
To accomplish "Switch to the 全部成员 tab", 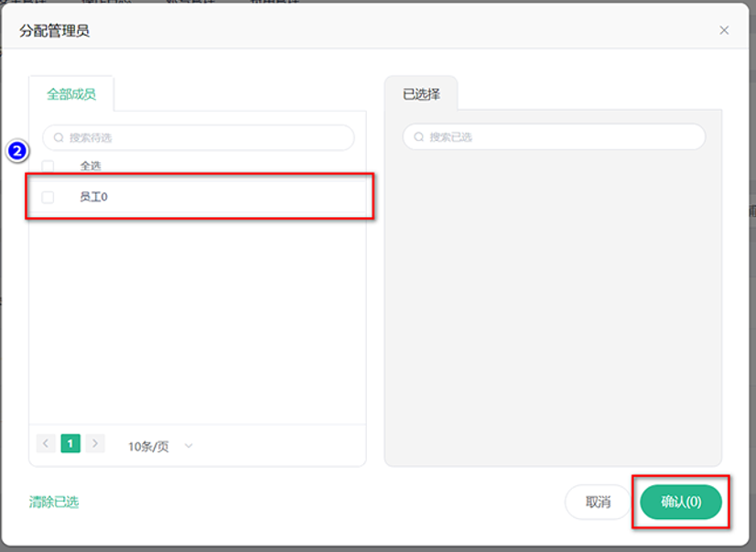I will point(70,94).
